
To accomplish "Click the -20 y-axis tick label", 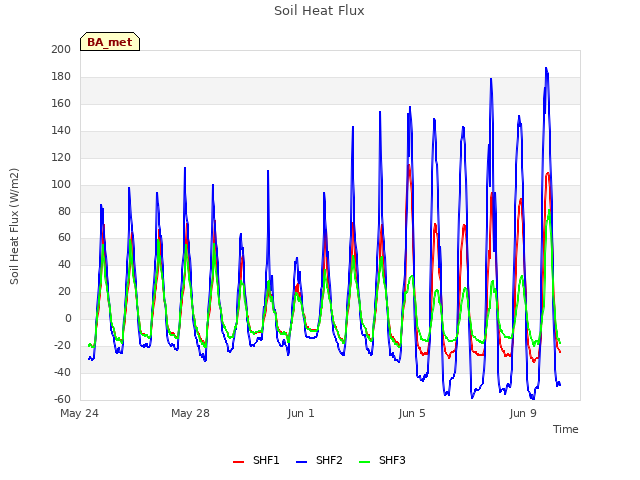I will coord(62,345).
